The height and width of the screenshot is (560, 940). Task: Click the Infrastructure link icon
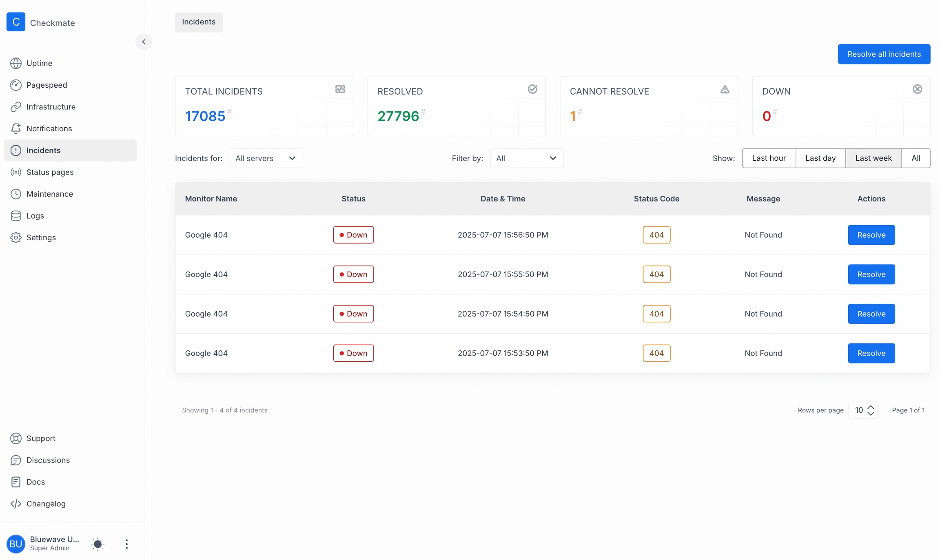pyautogui.click(x=16, y=107)
